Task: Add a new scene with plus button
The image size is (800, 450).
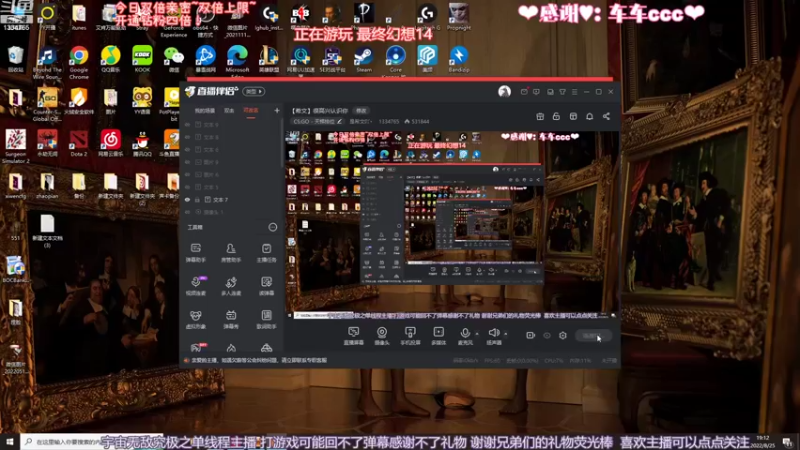Action: tap(277, 110)
